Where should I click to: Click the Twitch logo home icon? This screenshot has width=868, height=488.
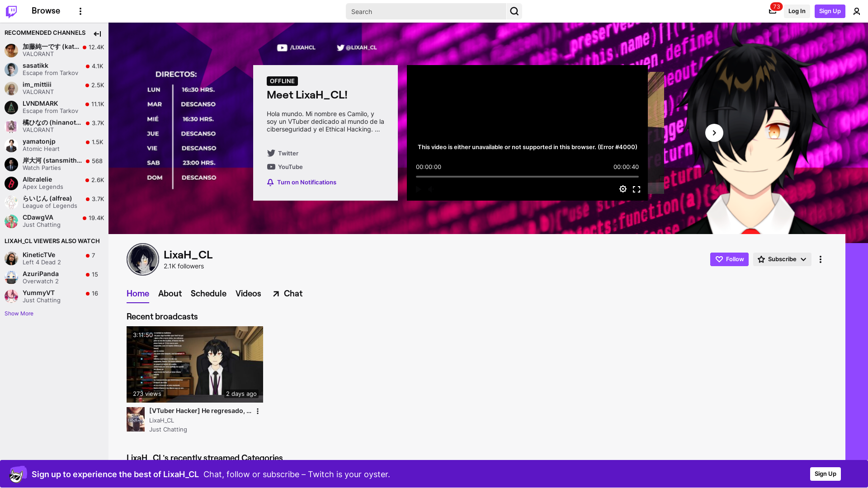(x=11, y=11)
